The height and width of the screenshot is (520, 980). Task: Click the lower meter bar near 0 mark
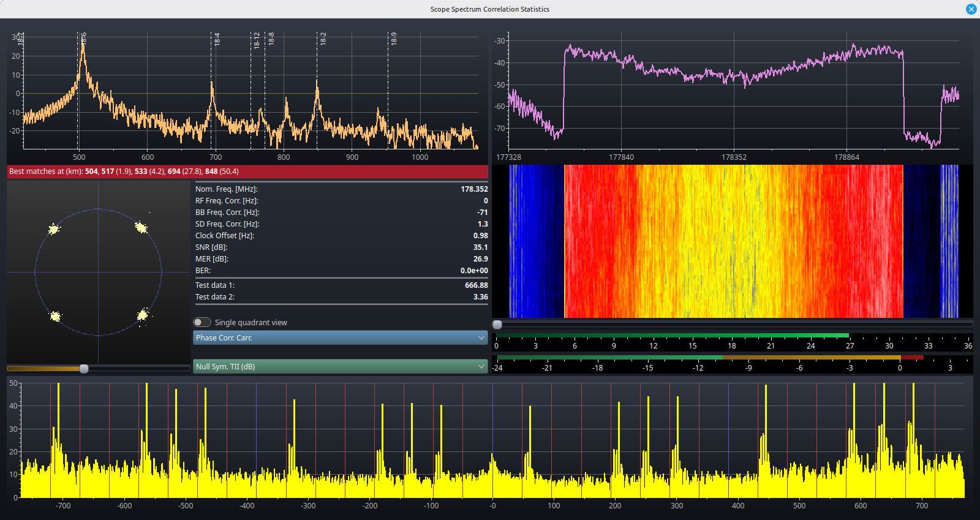900,358
